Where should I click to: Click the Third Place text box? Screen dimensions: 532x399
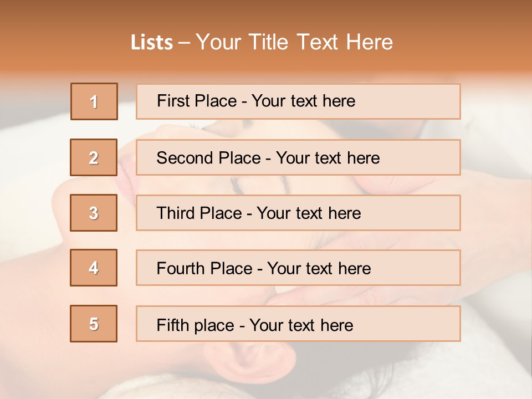point(298,213)
